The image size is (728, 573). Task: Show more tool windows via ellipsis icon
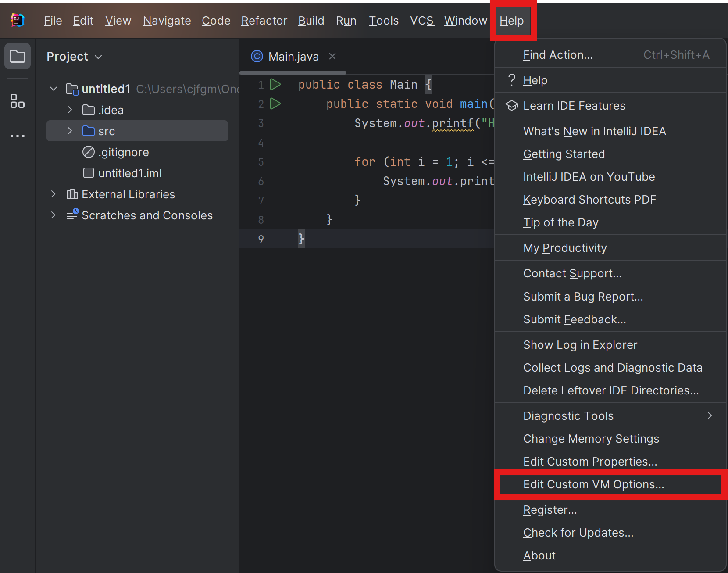coord(18,136)
